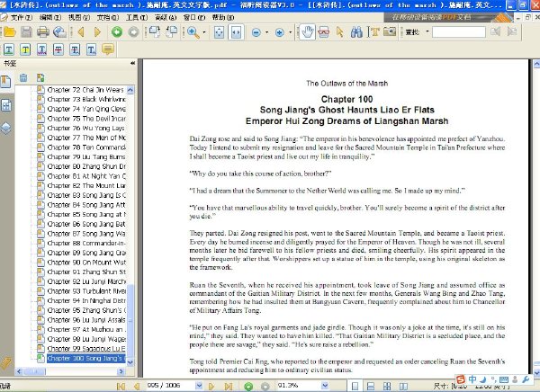The width and height of the screenshot is (540, 392).
Task: Open the page number dropdown in status bar
Action: click(x=199, y=385)
